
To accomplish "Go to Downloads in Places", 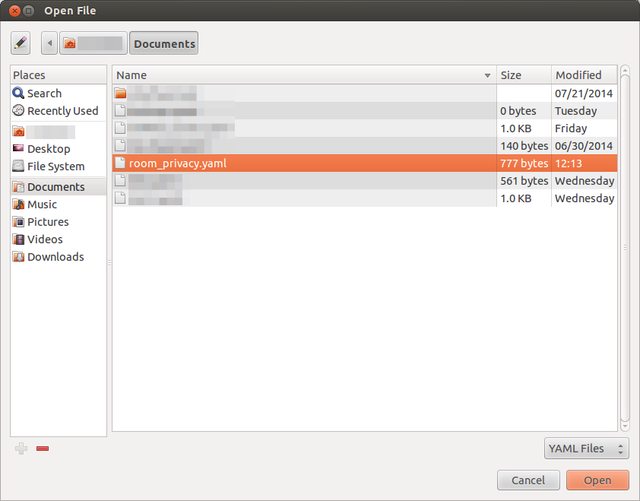I will click(56, 257).
